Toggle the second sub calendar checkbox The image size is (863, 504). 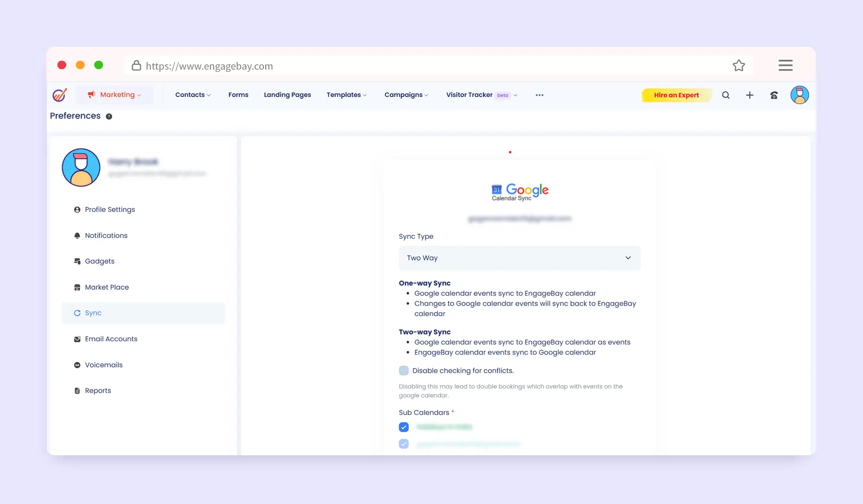coord(404,444)
